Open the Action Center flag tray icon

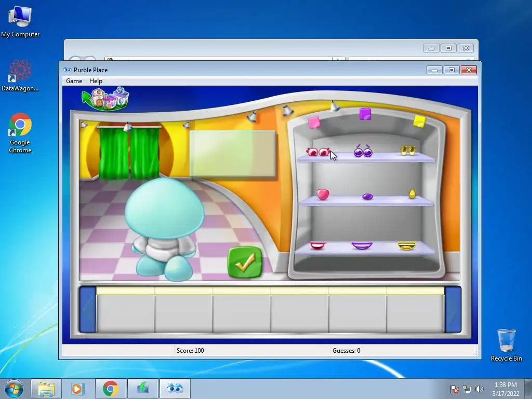[455, 389]
